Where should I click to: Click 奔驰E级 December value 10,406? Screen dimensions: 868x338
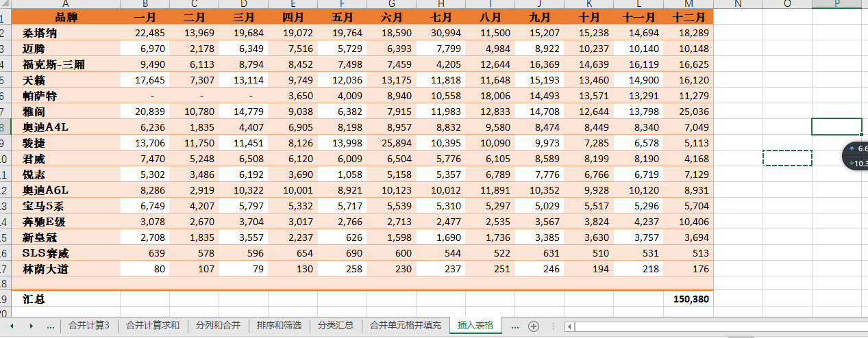(689, 222)
